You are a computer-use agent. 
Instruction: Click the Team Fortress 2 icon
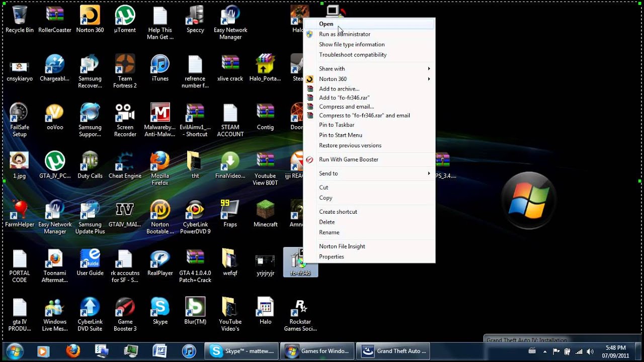pos(125,71)
